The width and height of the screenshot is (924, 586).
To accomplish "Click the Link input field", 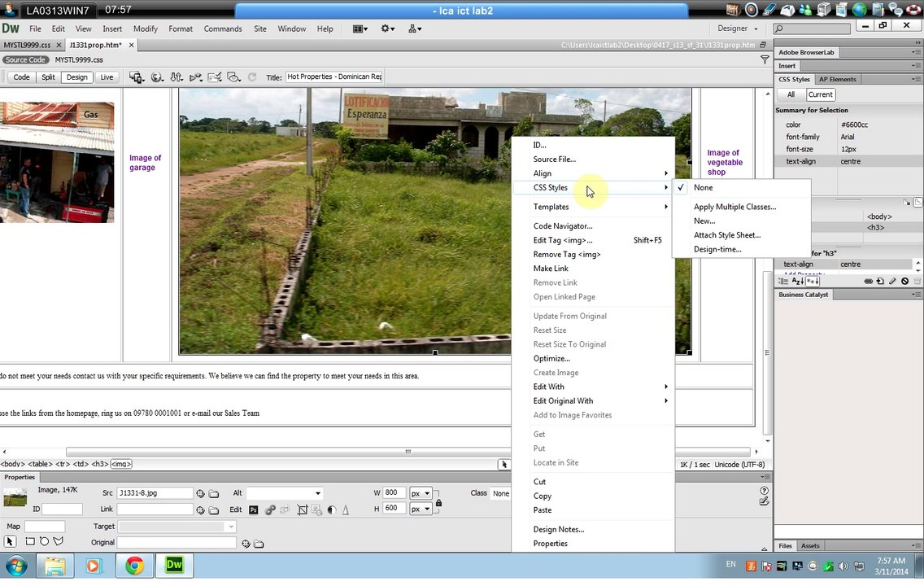I will coord(155,509).
